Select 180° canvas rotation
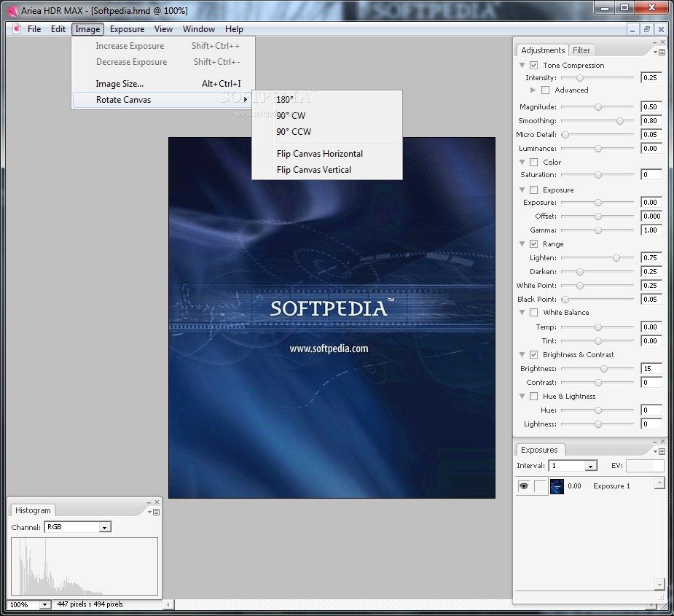The image size is (674, 616). (x=327, y=99)
